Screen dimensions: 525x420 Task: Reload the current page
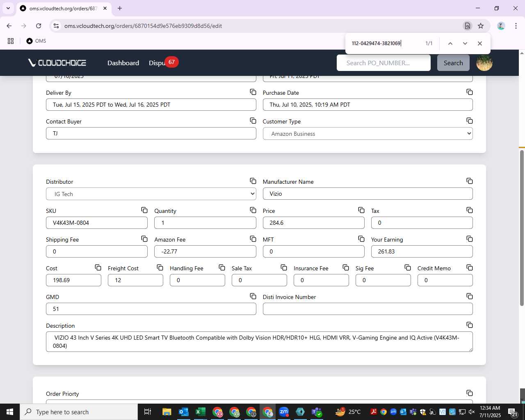coord(39,26)
